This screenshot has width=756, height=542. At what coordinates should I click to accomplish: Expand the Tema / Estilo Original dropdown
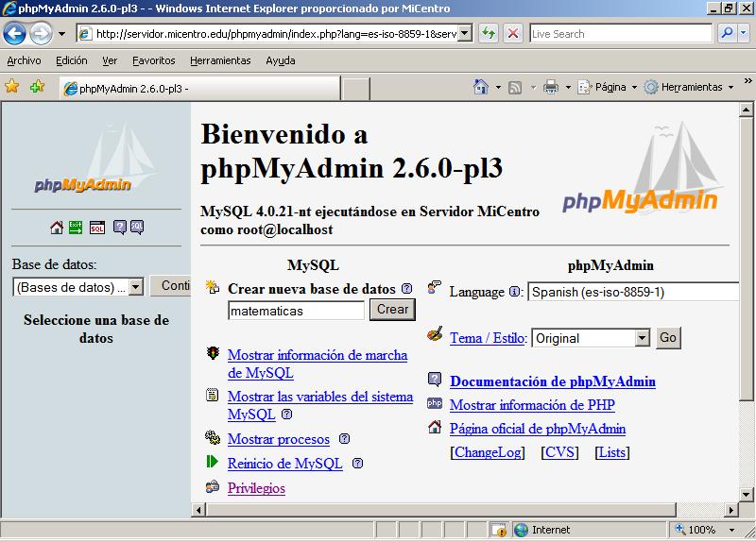point(592,338)
